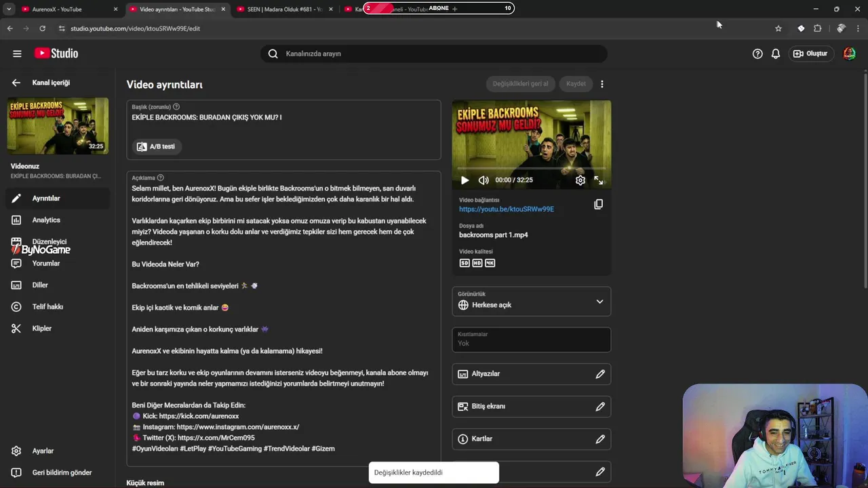Expand the Görünürlük dropdown
Viewport: 868px width, 488px height.
(x=531, y=301)
